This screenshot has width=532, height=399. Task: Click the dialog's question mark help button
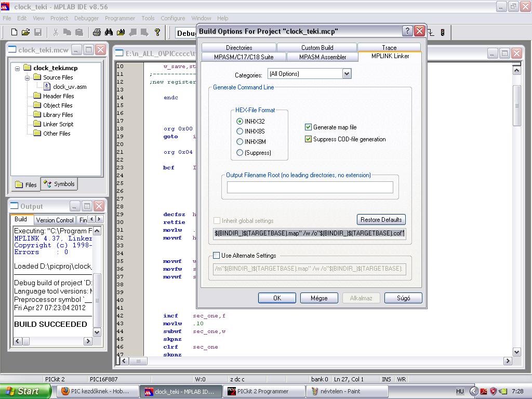[x=407, y=31]
